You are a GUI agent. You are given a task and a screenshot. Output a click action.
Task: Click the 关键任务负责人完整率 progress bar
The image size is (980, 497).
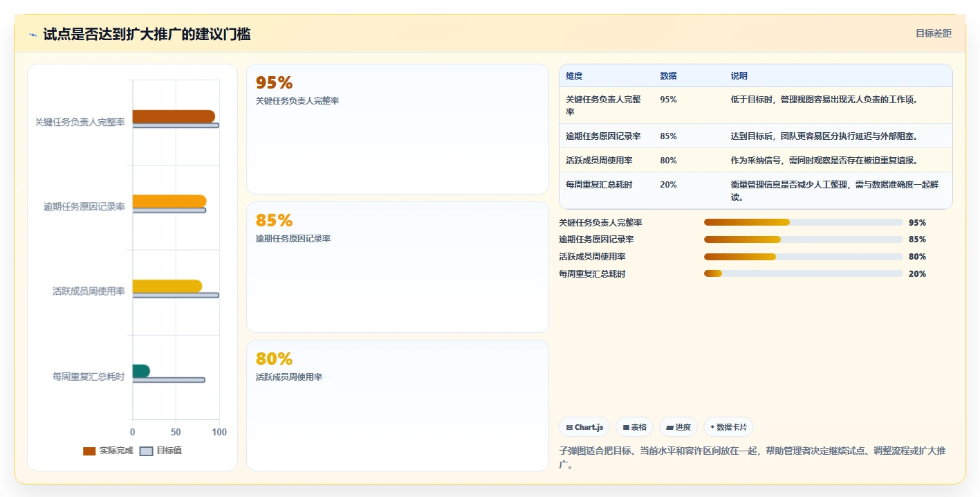[804, 222]
